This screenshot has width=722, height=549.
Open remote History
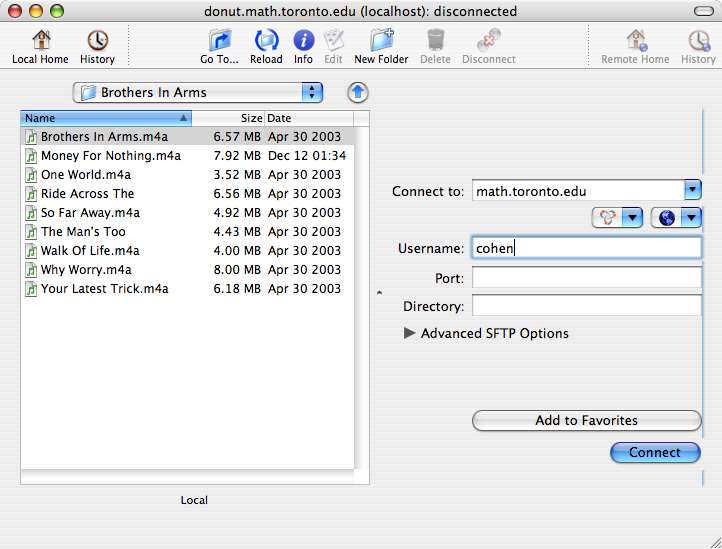pyautogui.click(x=698, y=47)
